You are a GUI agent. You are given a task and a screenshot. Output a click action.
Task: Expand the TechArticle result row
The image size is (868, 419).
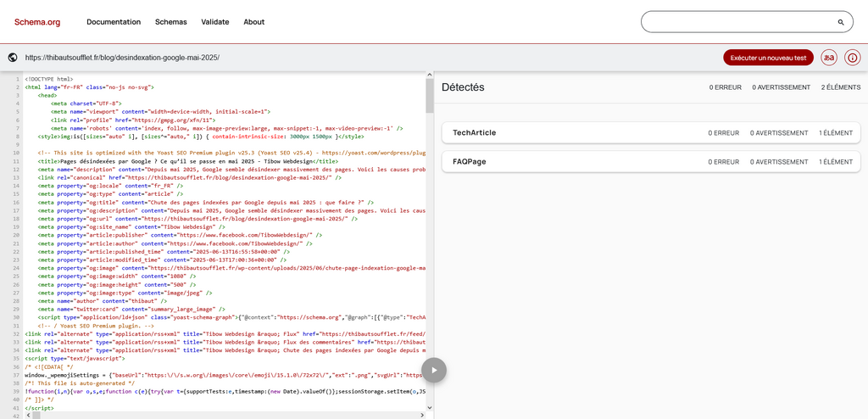651,133
